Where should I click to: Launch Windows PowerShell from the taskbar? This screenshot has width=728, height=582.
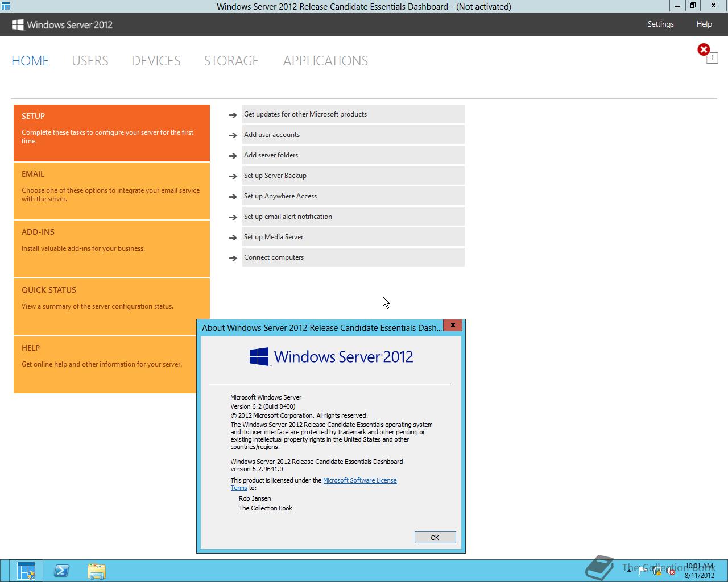(61, 571)
